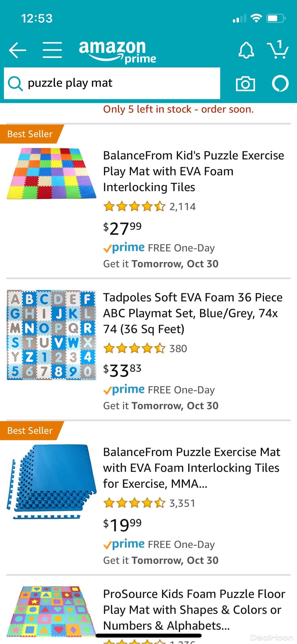Open the colorful BalanceFrom Kid's mat thumbnail
This screenshot has width=297, height=644.
coord(51,173)
